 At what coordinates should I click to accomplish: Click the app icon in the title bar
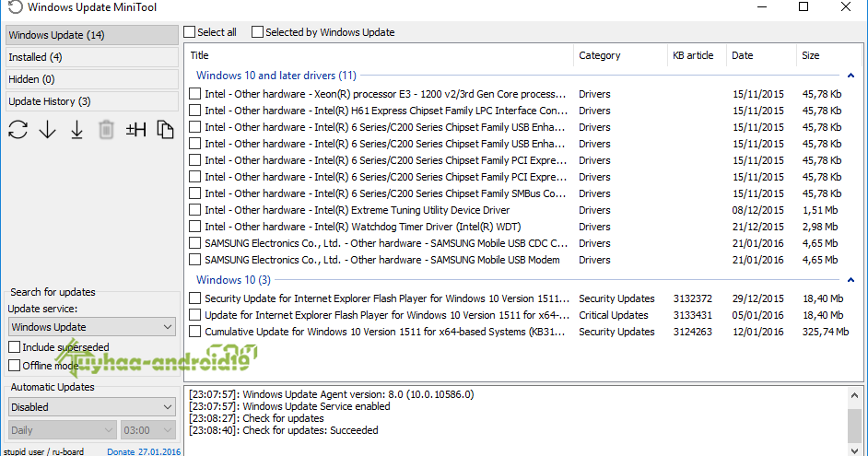pos(16,7)
